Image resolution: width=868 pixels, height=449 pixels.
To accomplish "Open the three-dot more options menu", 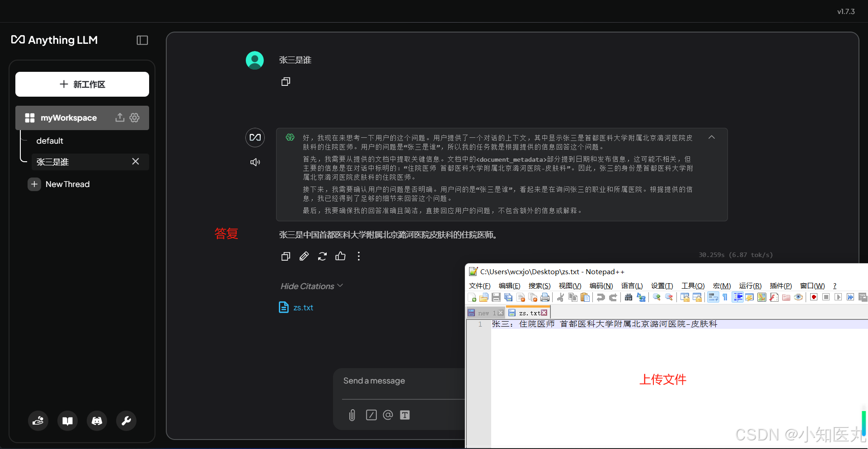I will pyautogui.click(x=358, y=256).
